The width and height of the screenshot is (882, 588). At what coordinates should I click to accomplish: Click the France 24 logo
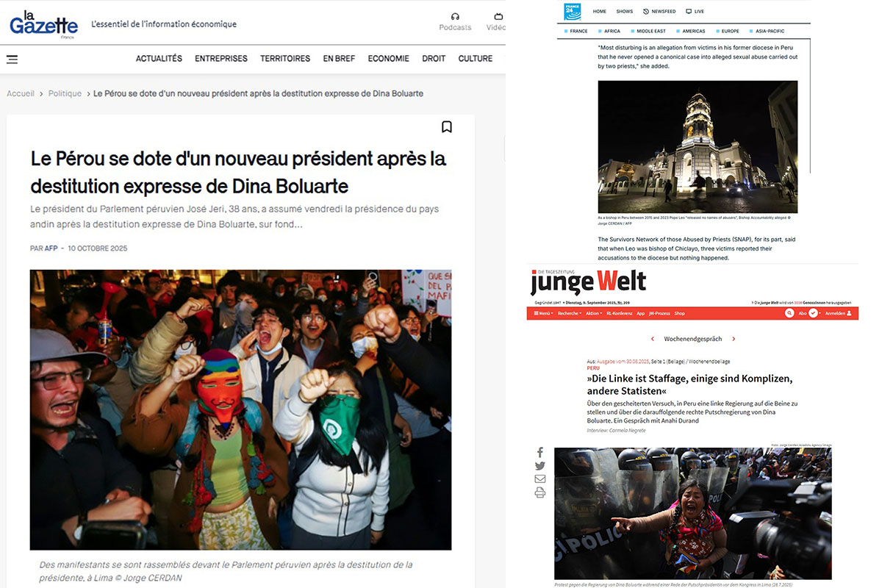(572, 11)
